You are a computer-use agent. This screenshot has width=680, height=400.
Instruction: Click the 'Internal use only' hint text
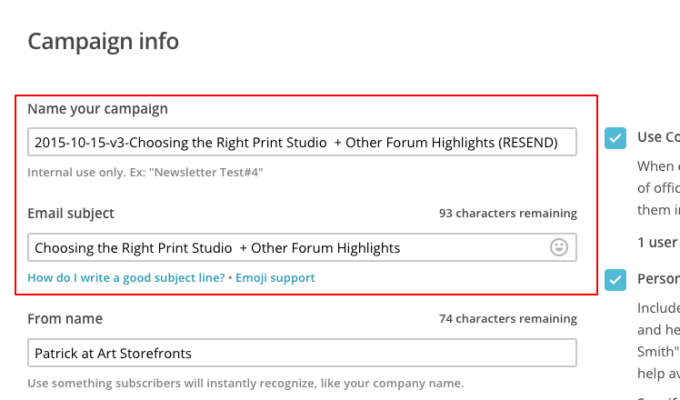tap(145, 172)
